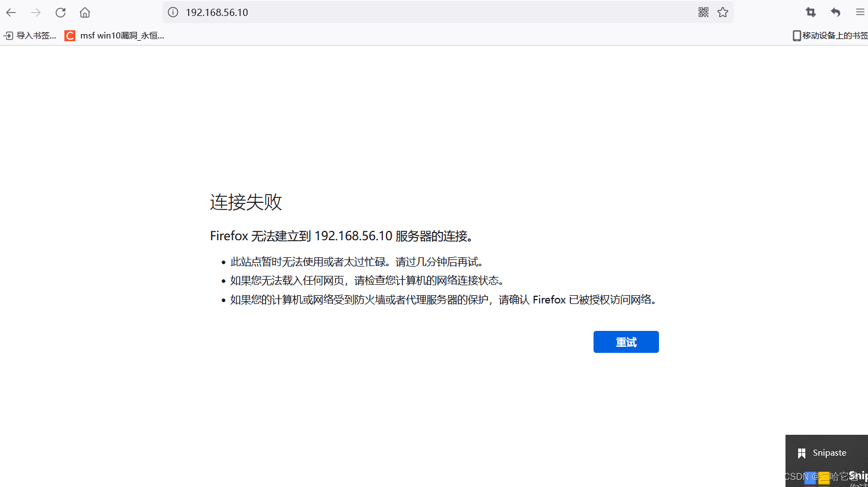868x487 pixels.
Task: Click the 连接失败 heading text
Action: [246, 202]
